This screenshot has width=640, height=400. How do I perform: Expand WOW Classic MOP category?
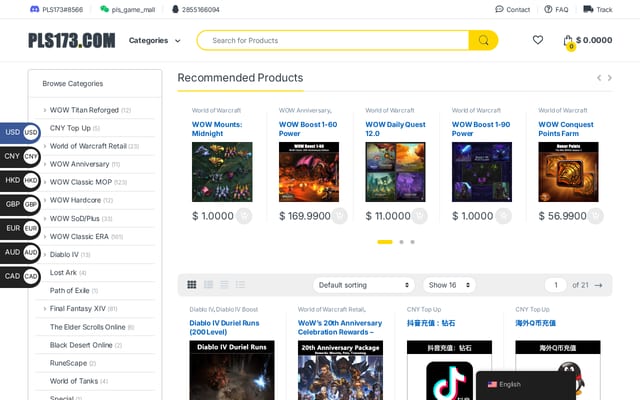44,182
